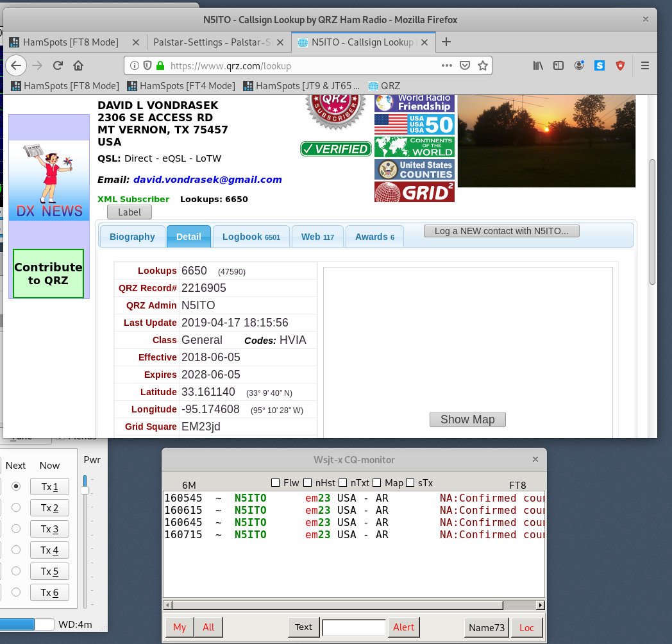Viewport: 672px width, 644px height.
Task: Click the Tx 6 Now button
Action: click(x=50, y=593)
